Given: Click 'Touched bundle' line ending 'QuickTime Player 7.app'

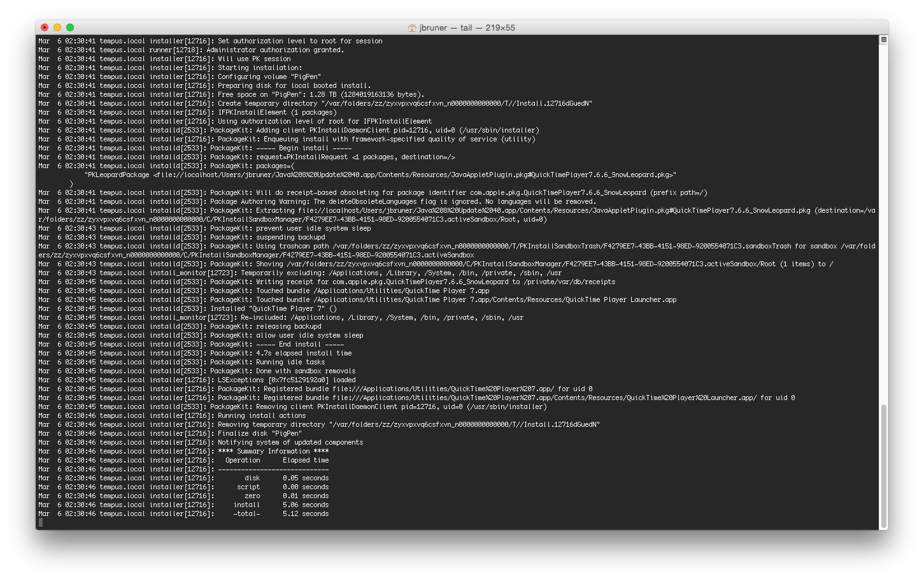Looking at the screenshot, I should click(264, 290).
